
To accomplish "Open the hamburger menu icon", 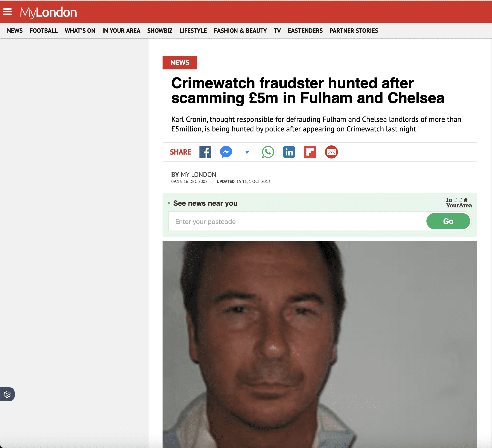I will [x=7, y=12].
